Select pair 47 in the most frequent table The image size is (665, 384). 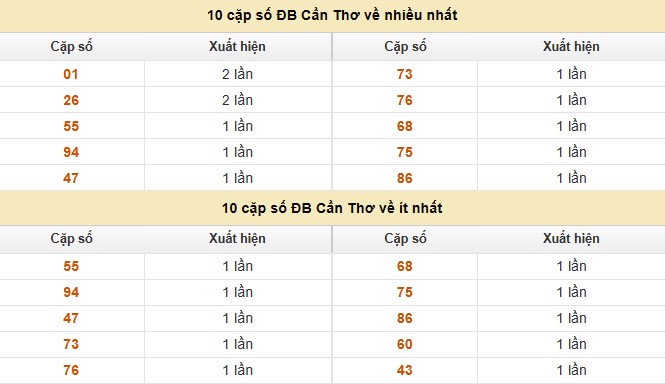71,178
